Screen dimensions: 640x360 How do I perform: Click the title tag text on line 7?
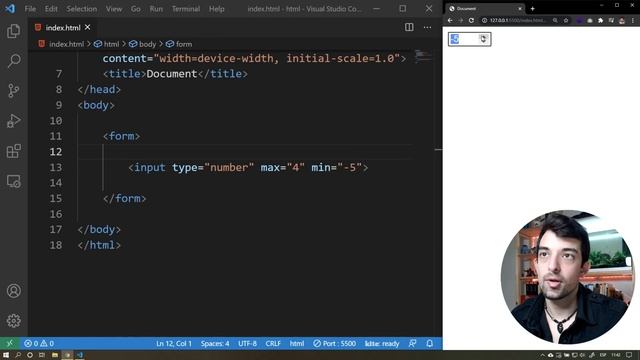click(x=175, y=74)
